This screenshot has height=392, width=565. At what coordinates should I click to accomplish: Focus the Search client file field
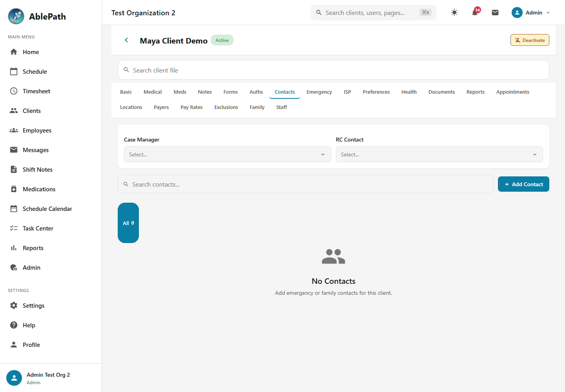point(334,70)
